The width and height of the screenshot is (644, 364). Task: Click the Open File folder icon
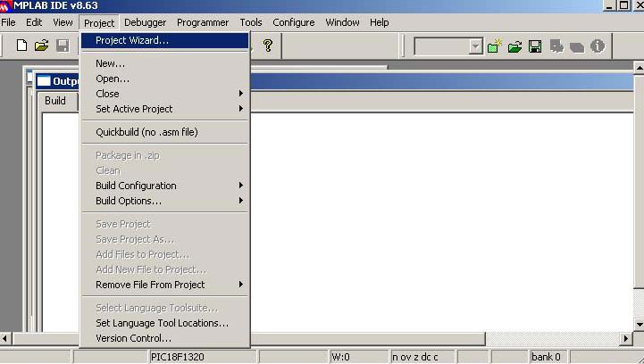click(x=41, y=45)
